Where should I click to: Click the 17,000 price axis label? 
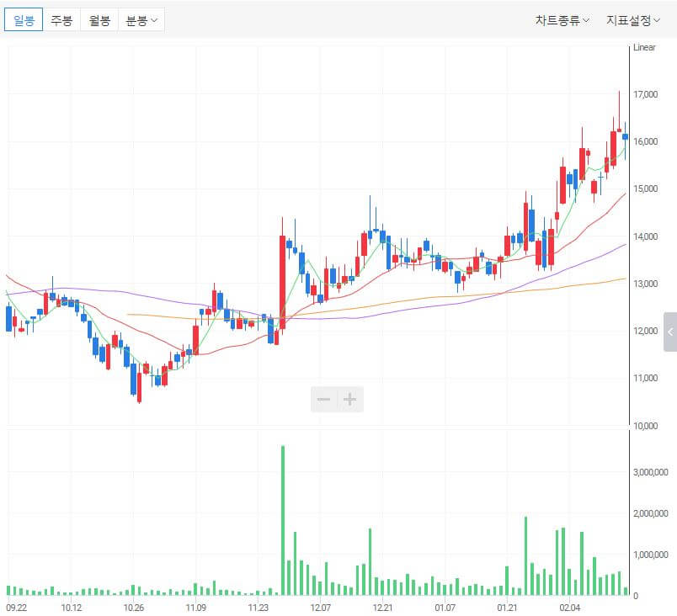[646, 94]
